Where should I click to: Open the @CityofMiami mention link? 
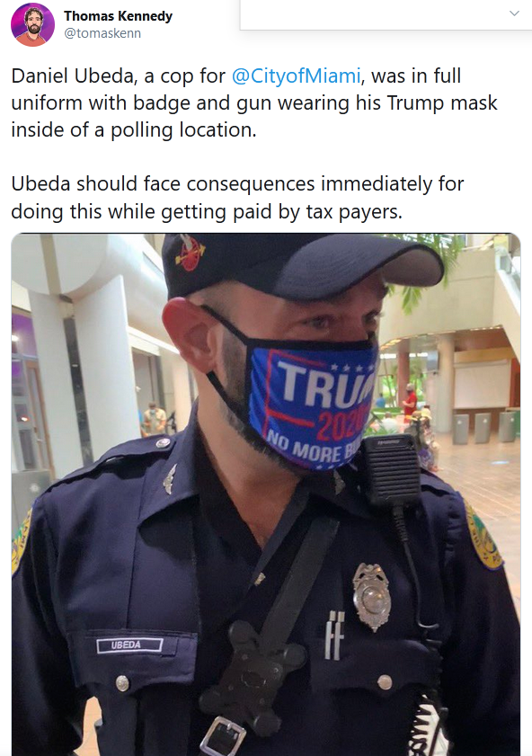click(x=296, y=76)
